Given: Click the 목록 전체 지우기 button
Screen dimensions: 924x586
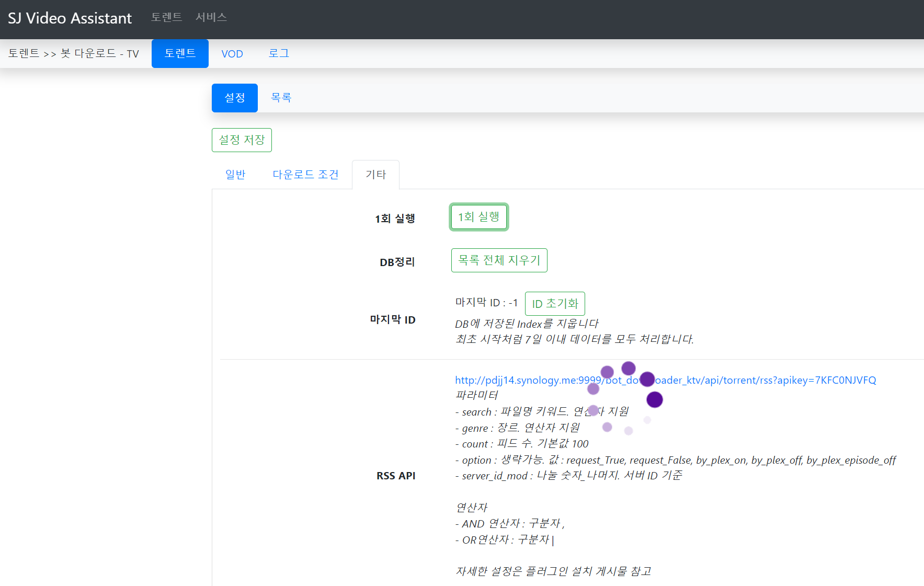Looking at the screenshot, I should 499,260.
